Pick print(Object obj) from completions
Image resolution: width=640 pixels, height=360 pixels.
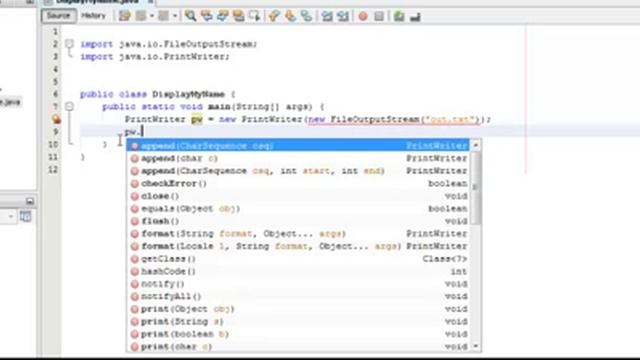[298, 309]
